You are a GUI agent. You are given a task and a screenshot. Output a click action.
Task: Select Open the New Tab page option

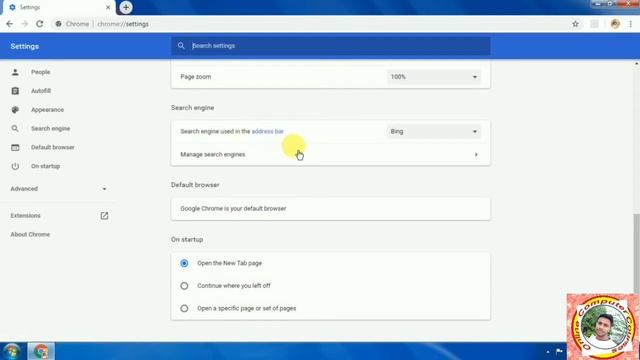[184, 263]
